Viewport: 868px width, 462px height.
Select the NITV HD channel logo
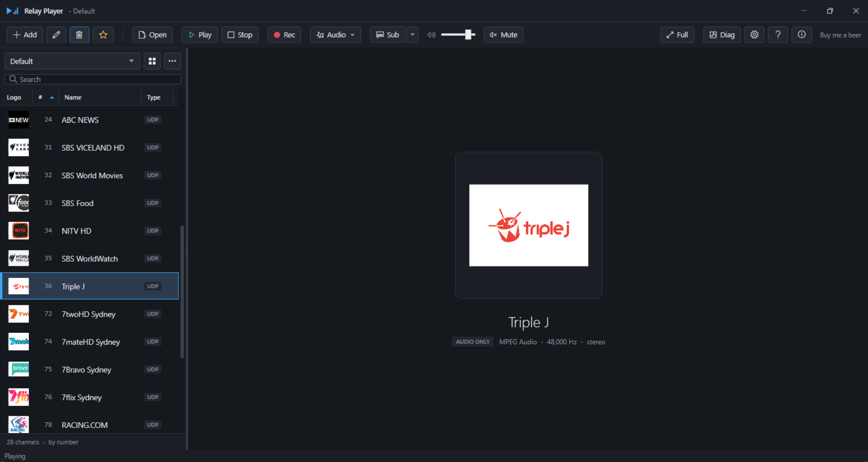[19, 231]
